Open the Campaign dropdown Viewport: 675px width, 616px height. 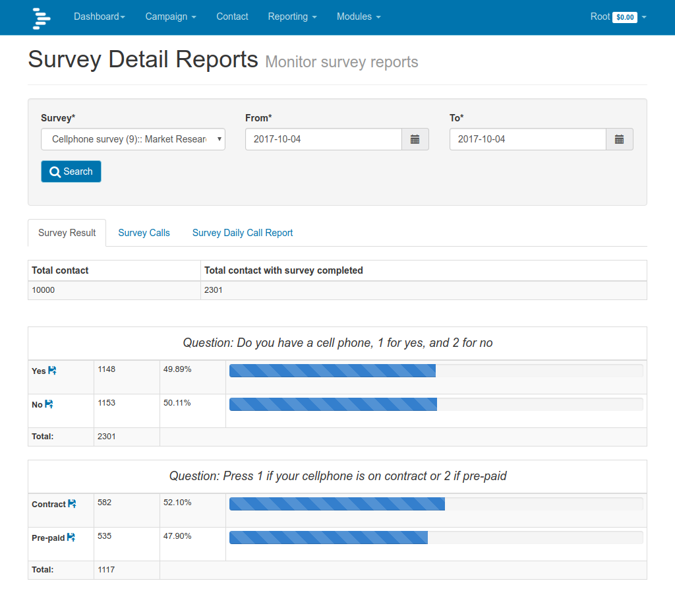coord(170,17)
